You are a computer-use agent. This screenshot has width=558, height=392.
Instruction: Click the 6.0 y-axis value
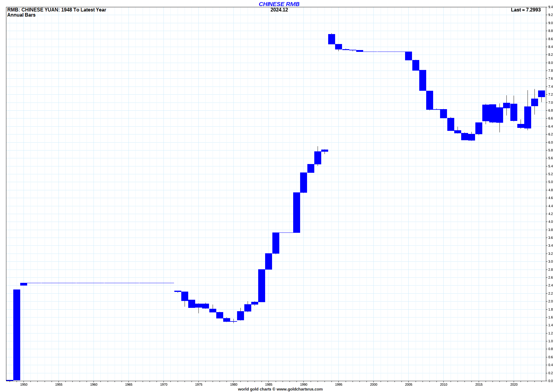(x=551, y=142)
